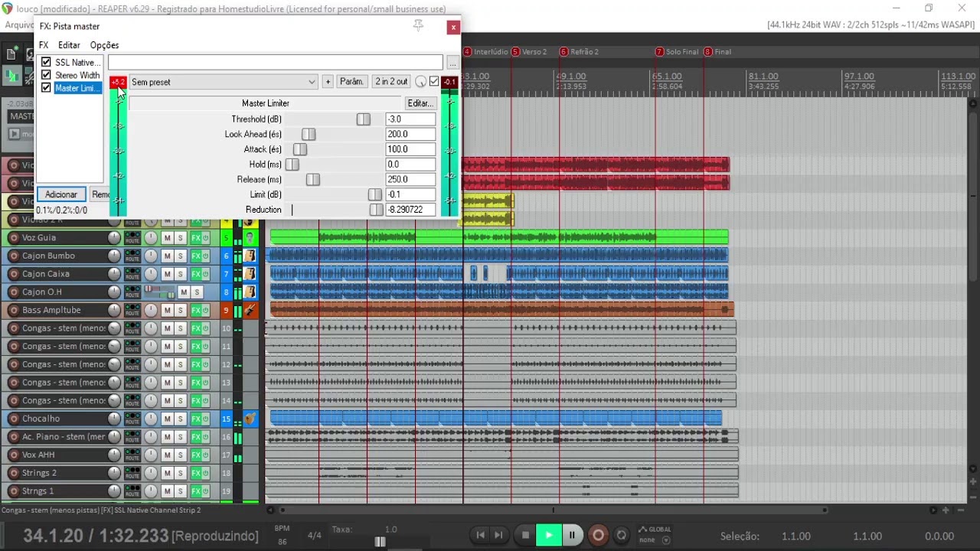Open routing for Vox AHH track
The height and width of the screenshot is (551, 980).
(x=132, y=455)
